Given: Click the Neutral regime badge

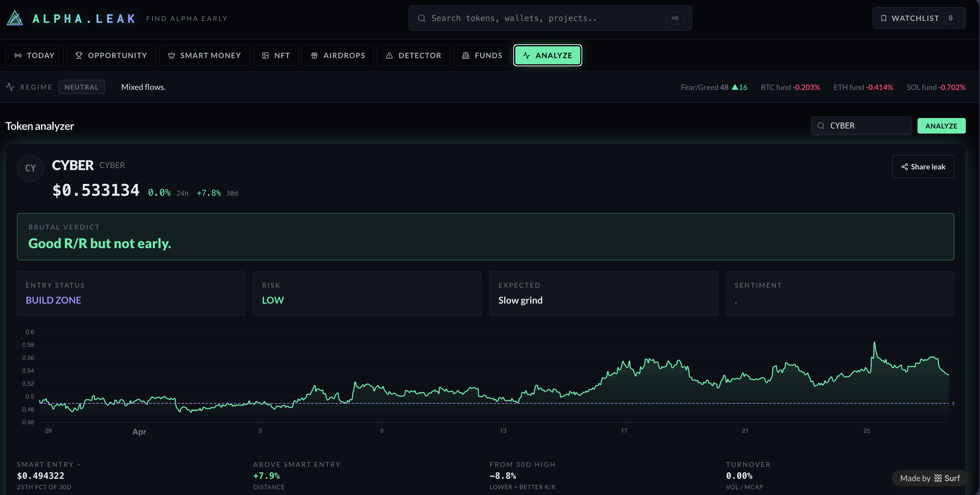Looking at the screenshot, I should (81, 87).
